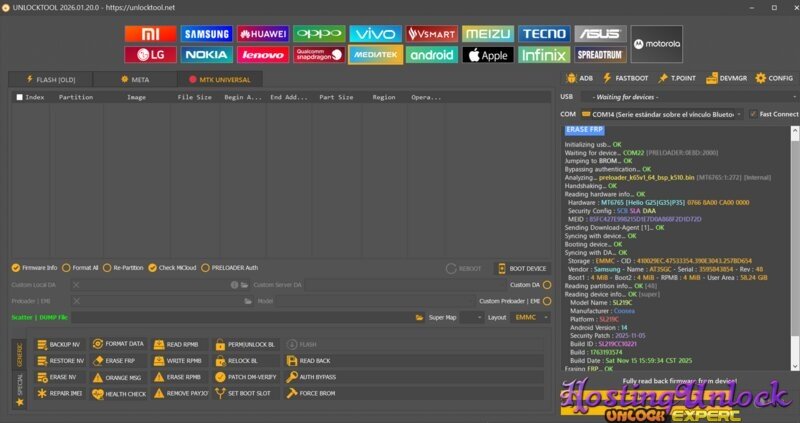Select the Samsung brand tile
This screenshot has width=800, height=423.
pos(205,35)
